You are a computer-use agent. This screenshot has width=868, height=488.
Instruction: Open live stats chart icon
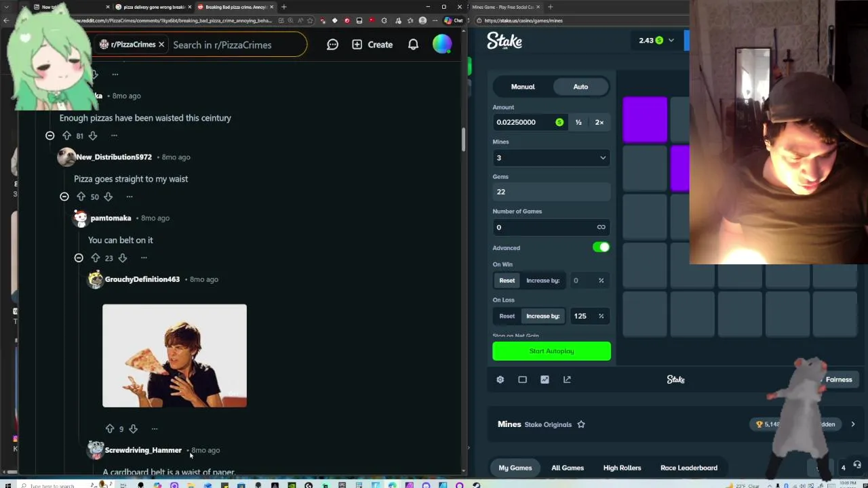pos(545,380)
